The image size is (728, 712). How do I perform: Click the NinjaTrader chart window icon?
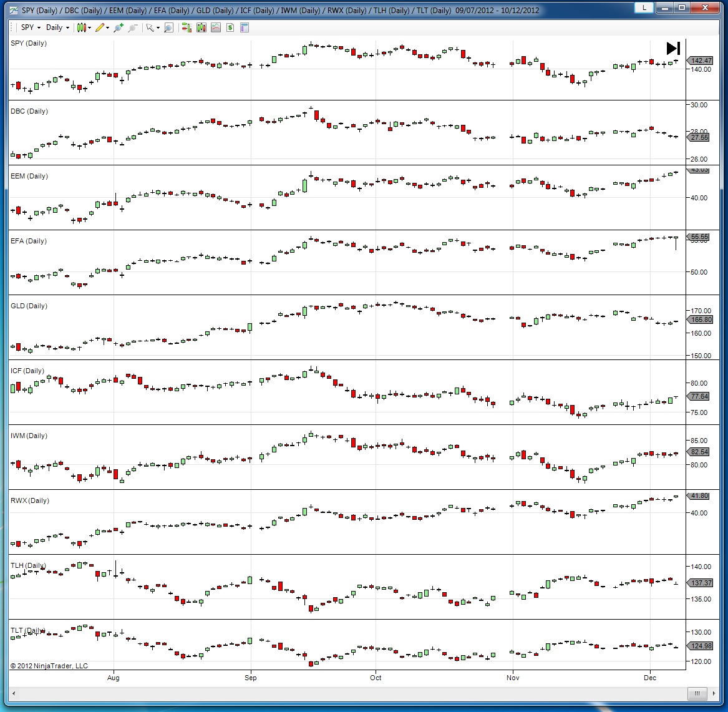(14, 10)
